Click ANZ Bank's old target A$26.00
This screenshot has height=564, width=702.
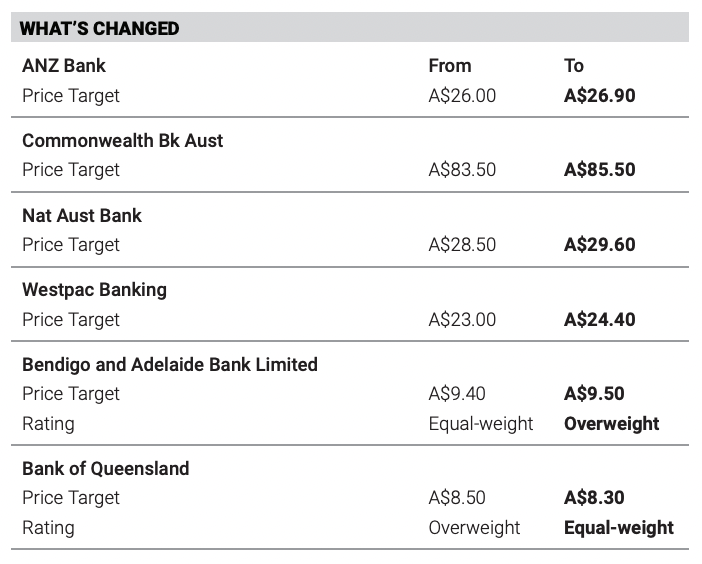(462, 96)
